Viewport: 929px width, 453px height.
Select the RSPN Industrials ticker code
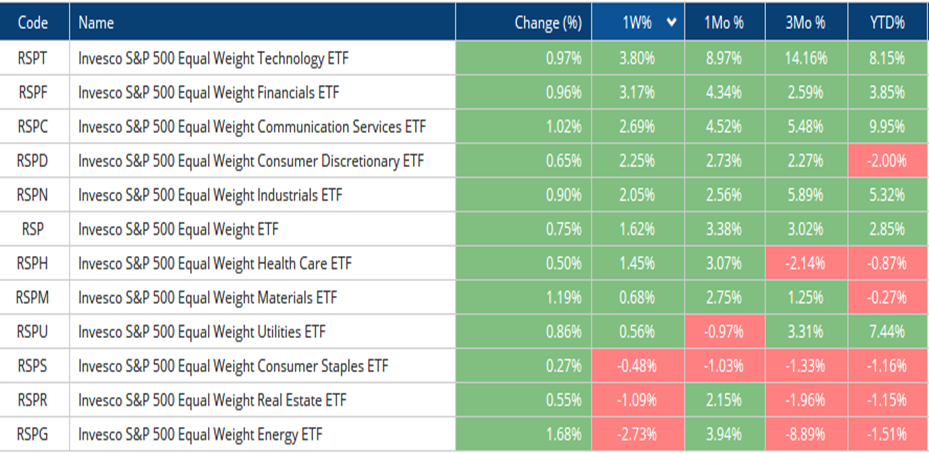click(x=33, y=195)
